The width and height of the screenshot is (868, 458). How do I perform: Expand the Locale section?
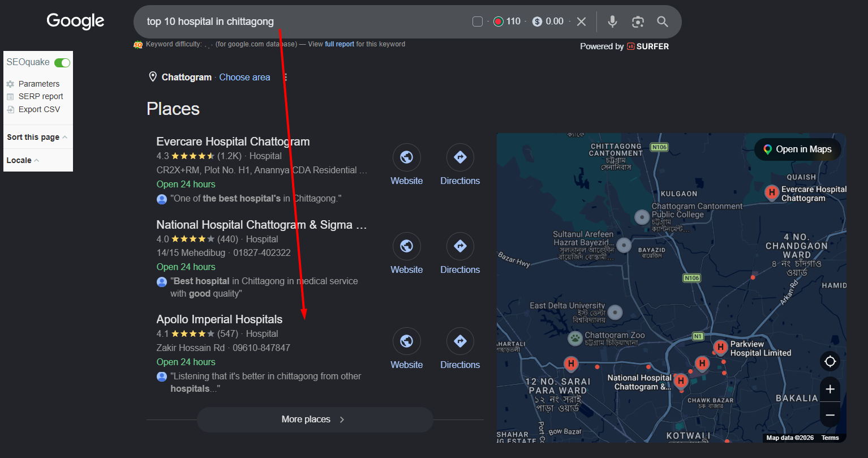point(23,160)
